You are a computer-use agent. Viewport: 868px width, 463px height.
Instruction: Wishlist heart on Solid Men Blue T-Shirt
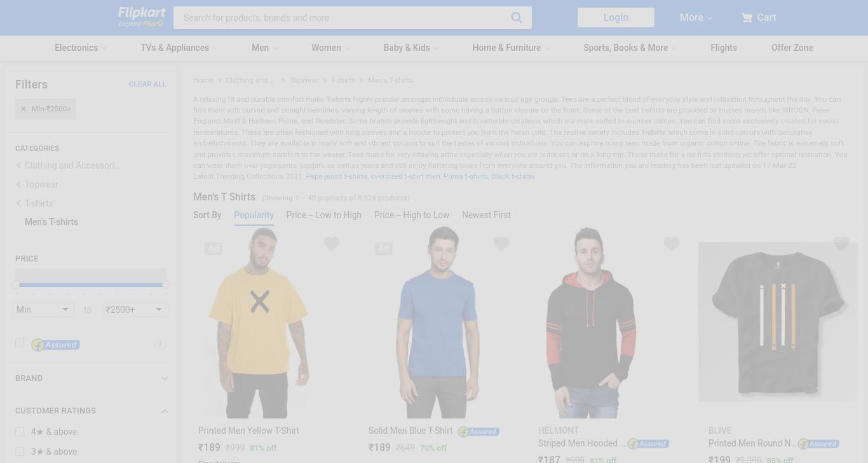tap(501, 244)
